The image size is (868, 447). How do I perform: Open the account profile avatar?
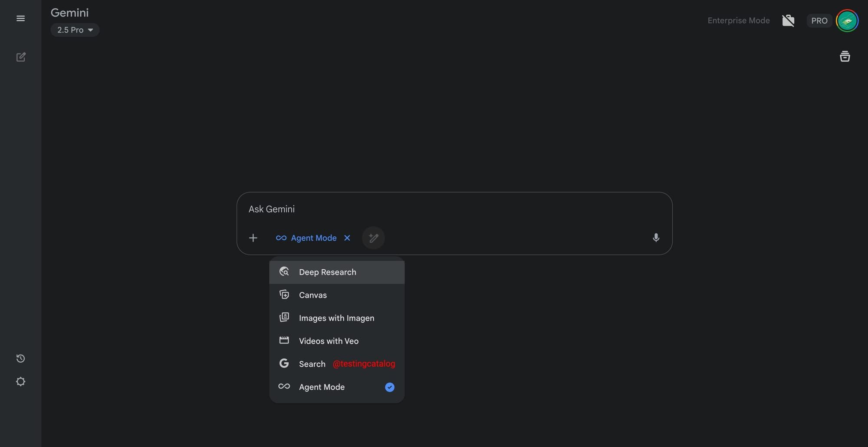coord(847,20)
